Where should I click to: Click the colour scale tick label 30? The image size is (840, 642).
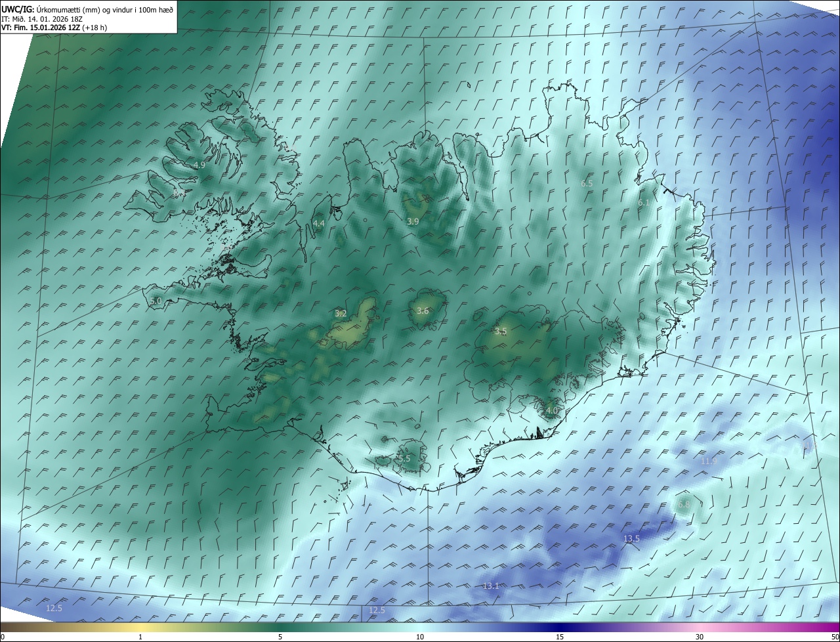pyautogui.click(x=699, y=637)
